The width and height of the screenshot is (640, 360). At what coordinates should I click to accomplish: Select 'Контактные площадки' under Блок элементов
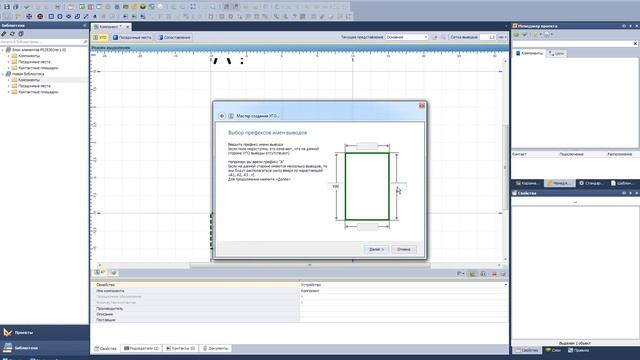coord(38,68)
